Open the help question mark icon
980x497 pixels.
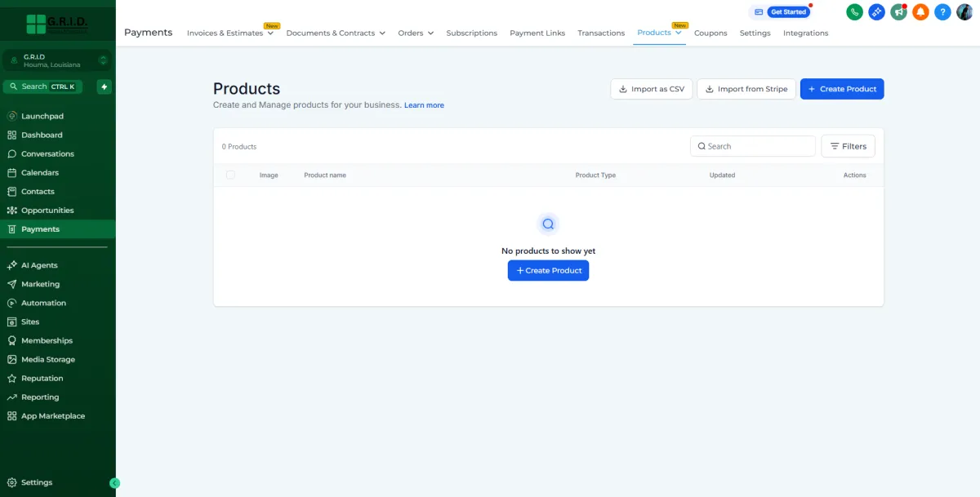(942, 12)
